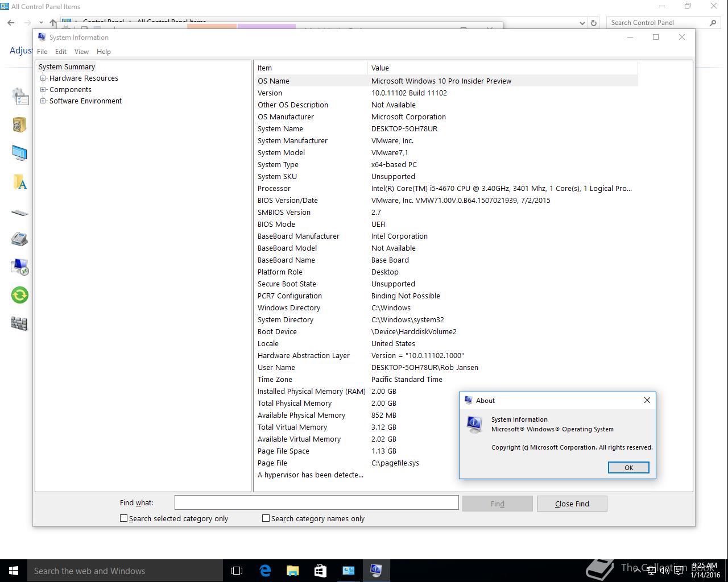Click the volume tray icon
This screenshot has height=582, width=728.
[664, 571]
